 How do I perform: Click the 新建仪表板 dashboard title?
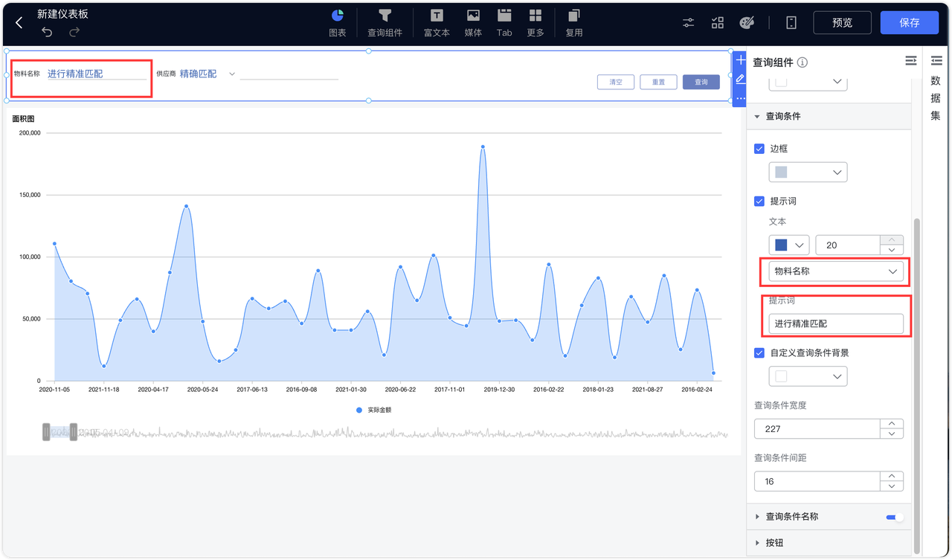[62, 14]
